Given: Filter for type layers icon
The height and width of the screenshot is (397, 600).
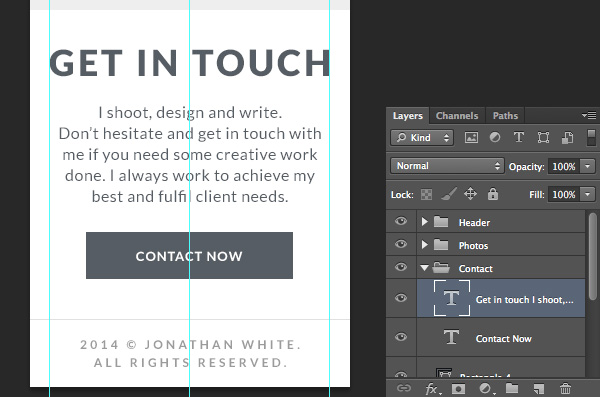Looking at the screenshot, I should tap(518, 137).
